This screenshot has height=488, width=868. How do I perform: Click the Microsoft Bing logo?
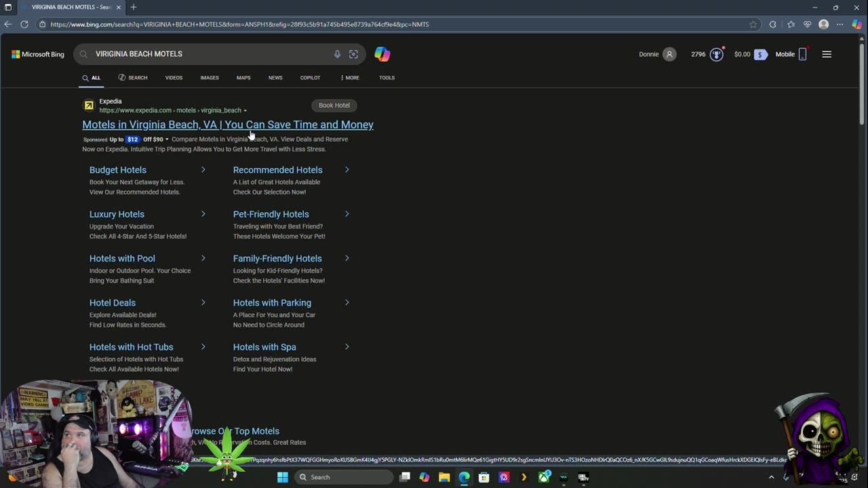pos(37,54)
